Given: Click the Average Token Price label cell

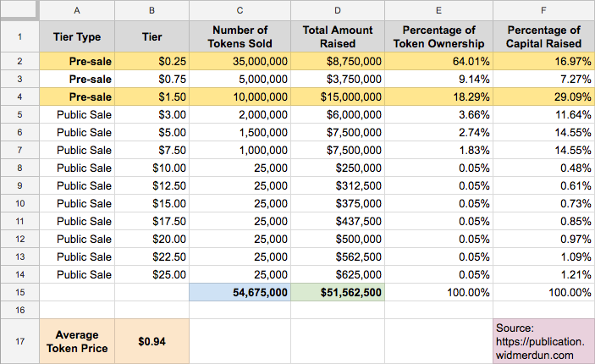Looking at the screenshot, I should click(77, 342).
